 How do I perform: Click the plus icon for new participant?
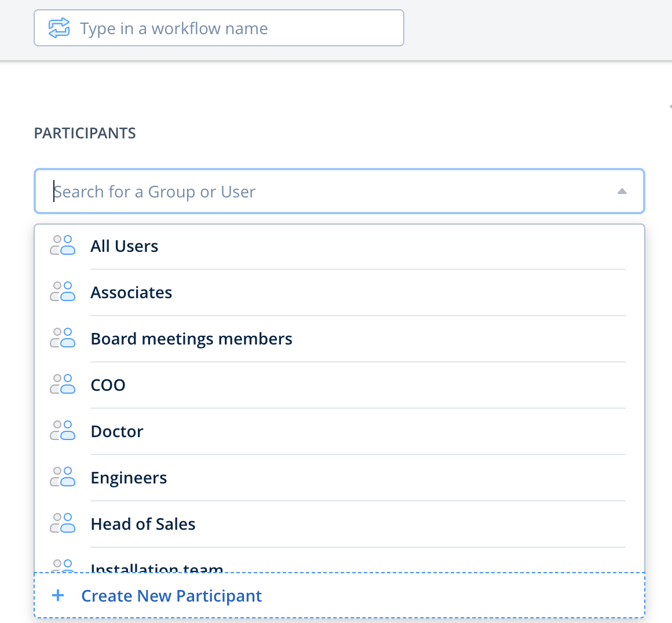[58, 595]
